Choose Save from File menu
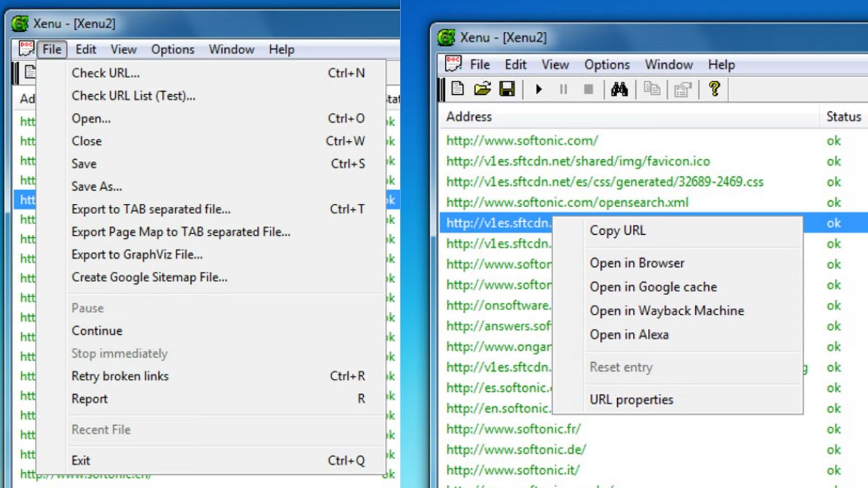 click(210, 164)
